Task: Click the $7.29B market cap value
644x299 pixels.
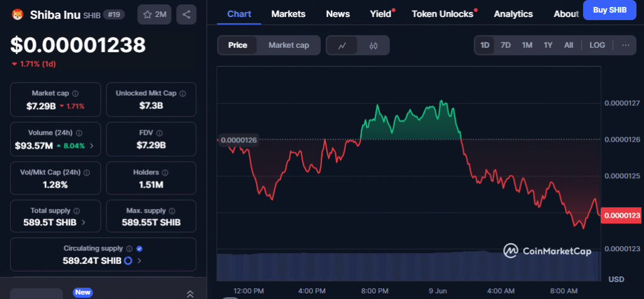Action: click(41, 106)
